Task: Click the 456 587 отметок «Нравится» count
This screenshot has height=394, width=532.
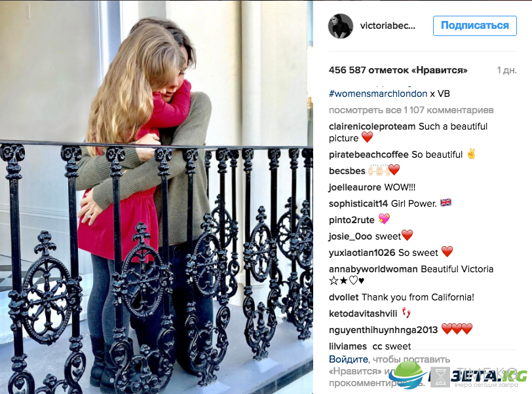Action: (x=398, y=70)
